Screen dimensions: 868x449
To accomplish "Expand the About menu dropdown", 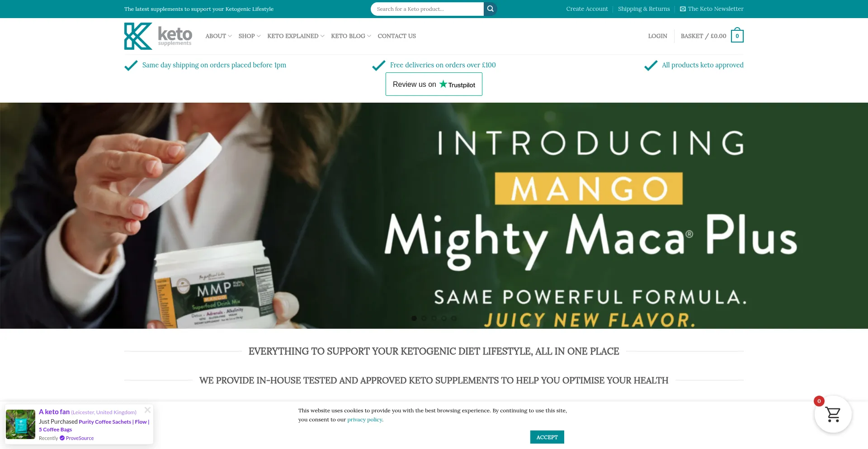I will (x=218, y=36).
